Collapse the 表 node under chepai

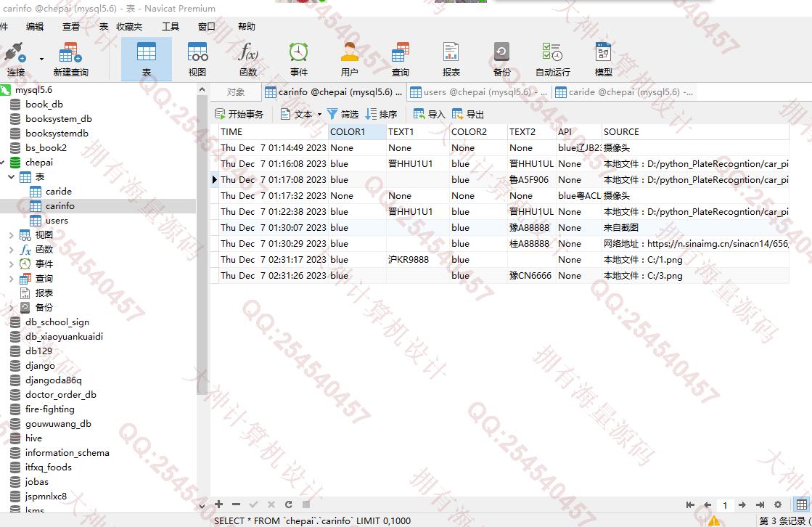(x=12, y=176)
